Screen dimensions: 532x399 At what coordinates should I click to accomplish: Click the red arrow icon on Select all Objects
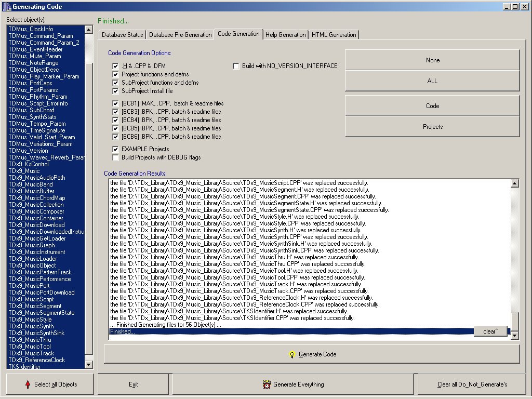pos(28,384)
